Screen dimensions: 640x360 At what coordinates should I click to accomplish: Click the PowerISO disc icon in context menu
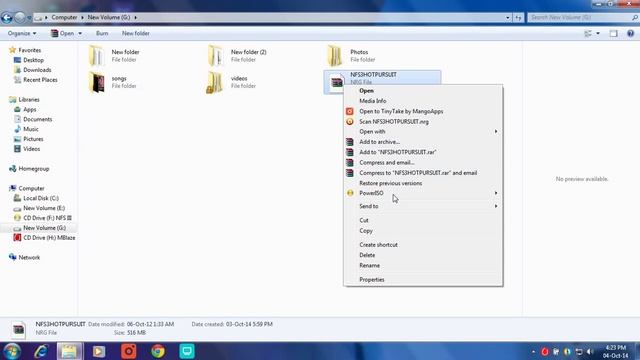pos(350,193)
